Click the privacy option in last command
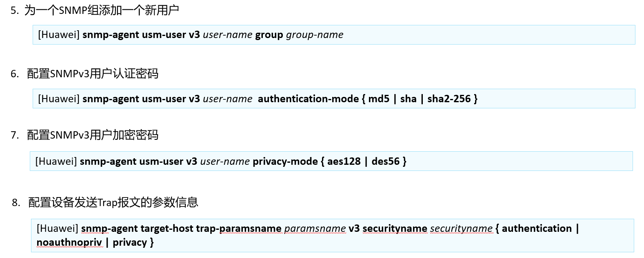 130,242
